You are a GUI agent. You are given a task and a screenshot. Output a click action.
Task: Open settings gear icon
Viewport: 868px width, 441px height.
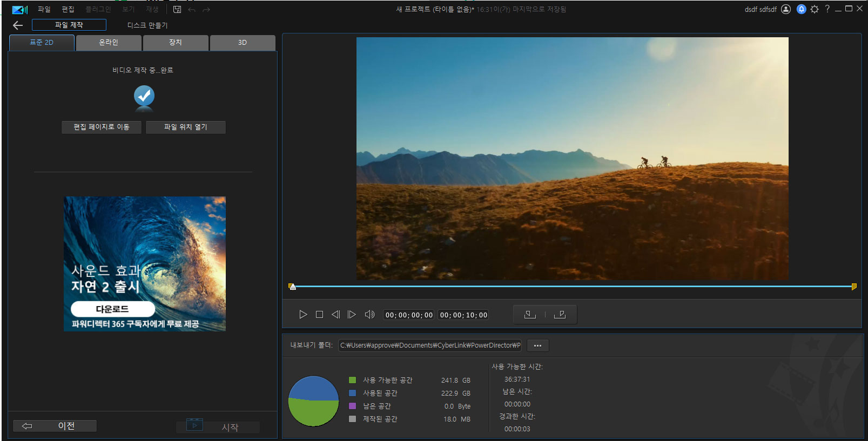pos(815,9)
